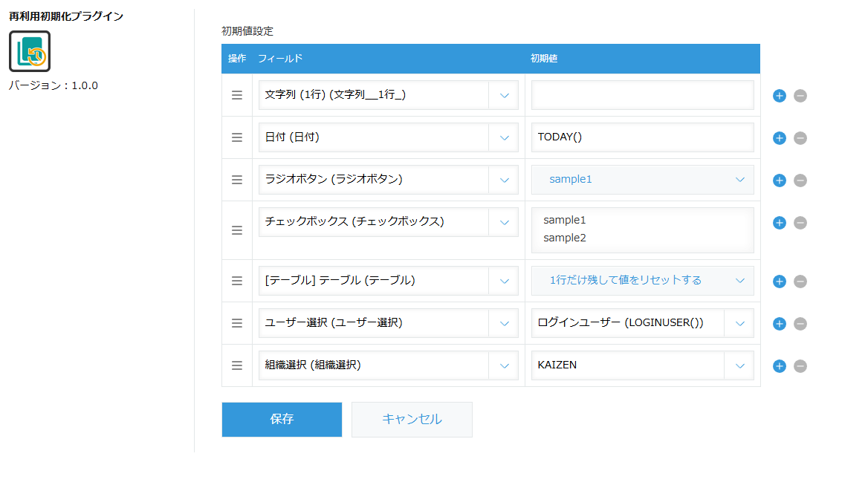This screenshot has width=868, height=488.
Task: Save the settings with 保存
Action: click(281, 419)
